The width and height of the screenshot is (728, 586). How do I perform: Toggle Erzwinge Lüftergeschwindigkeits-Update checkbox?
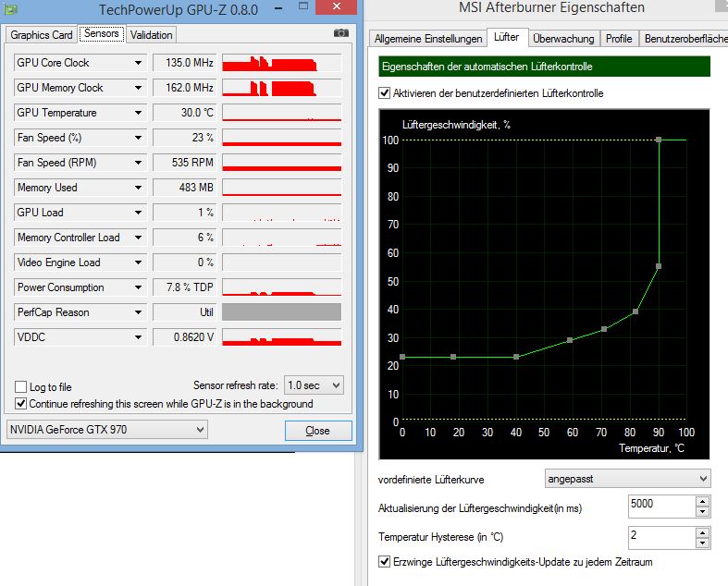tap(385, 561)
